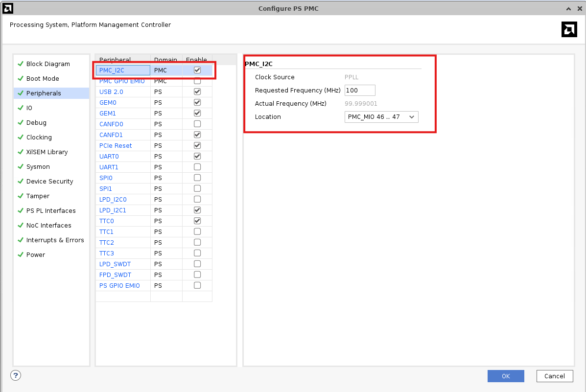
Task: Disable the PMC_I2C enable checkbox
Action: [197, 70]
